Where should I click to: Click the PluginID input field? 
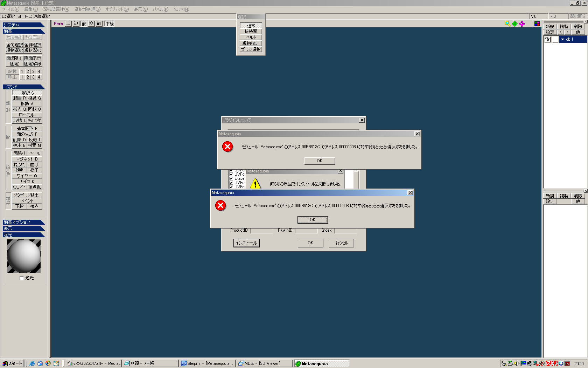tap(306, 230)
